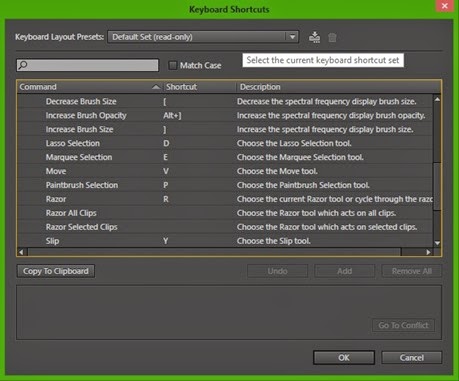Click description 'Choose the Move tool.'

[277, 171]
